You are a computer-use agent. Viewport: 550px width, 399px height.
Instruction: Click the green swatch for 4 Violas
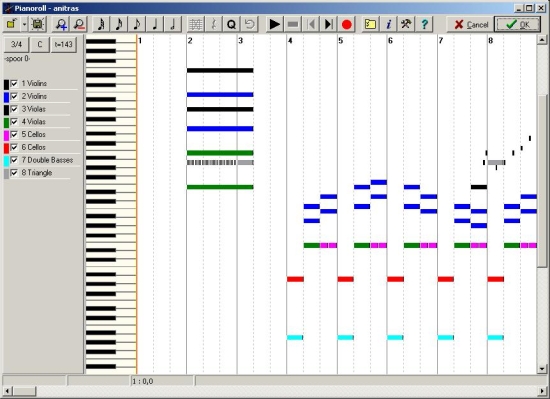tap(6, 123)
